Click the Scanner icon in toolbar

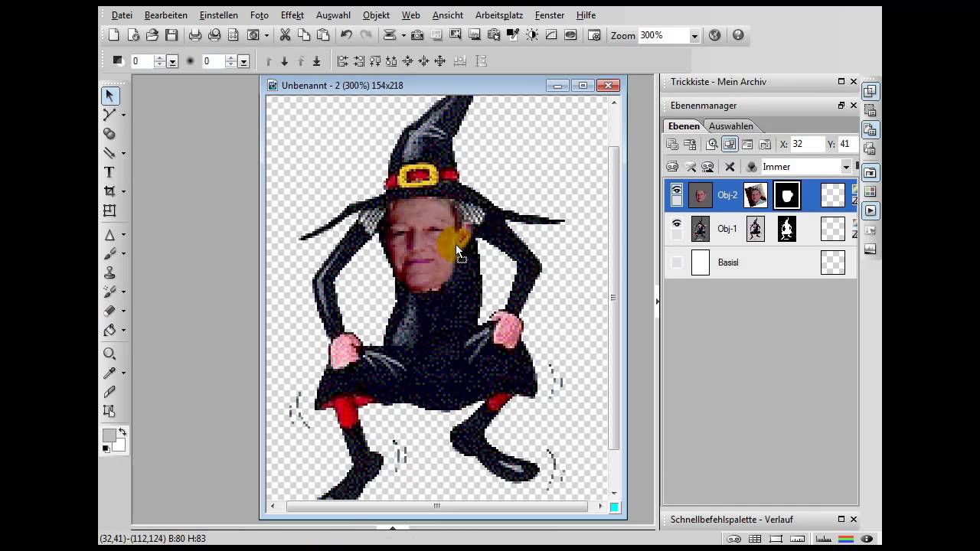tap(390, 35)
